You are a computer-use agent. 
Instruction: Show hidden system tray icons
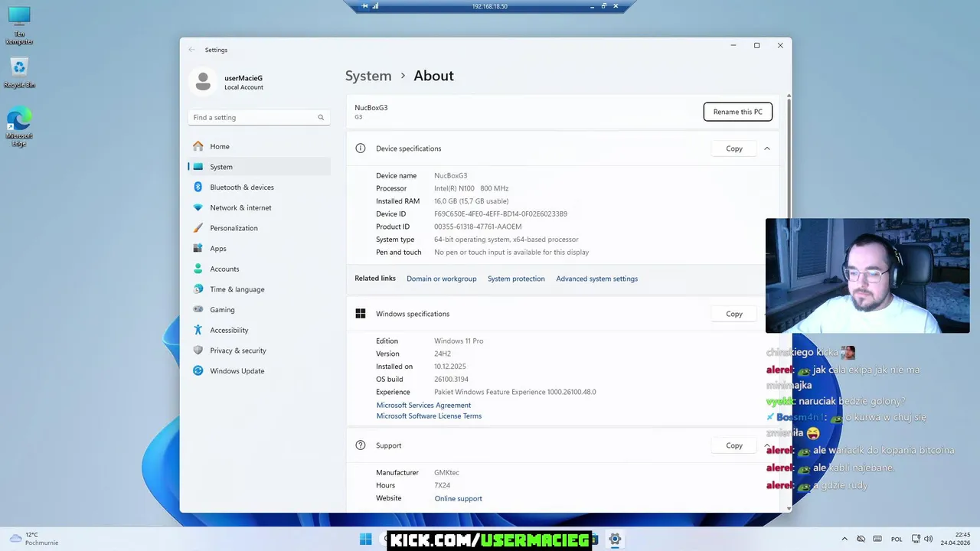[x=844, y=539]
